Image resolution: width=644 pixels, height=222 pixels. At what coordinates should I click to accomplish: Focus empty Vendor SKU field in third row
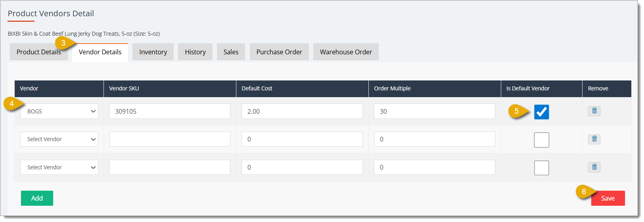click(170, 167)
